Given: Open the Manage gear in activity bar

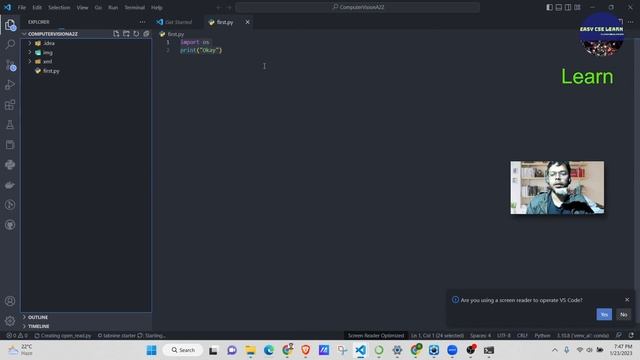Looking at the screenshot, I should (10, 321).
